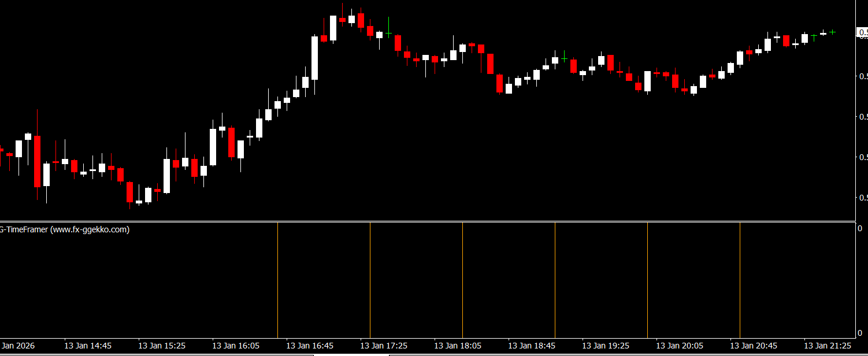Click the 13 Jan 18:45 time label
The width and height of the screenshot is (868, 356).
532,346
